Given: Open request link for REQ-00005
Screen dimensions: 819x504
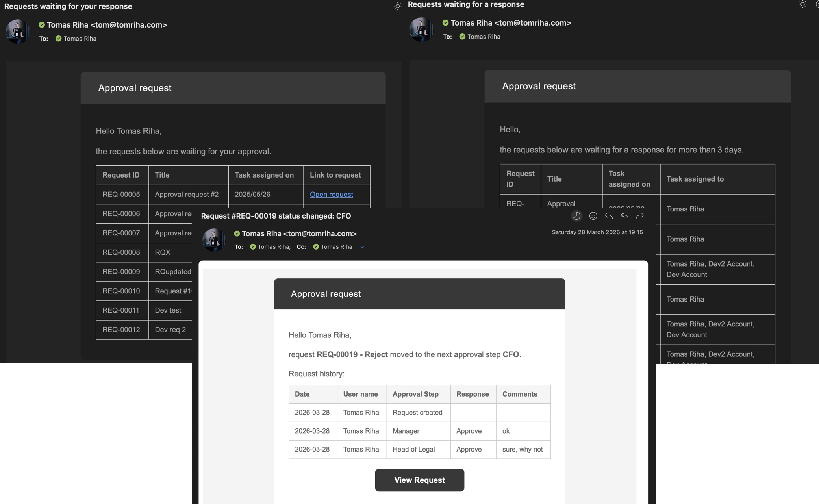Looking at the screenshot, I should pyautogui.click(x=331, y=195).
